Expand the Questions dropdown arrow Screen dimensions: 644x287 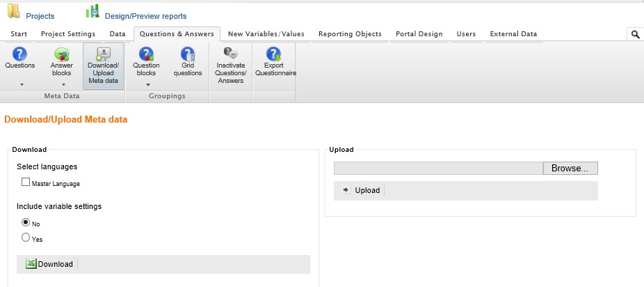pyautogui.click(x=20, y=84)
